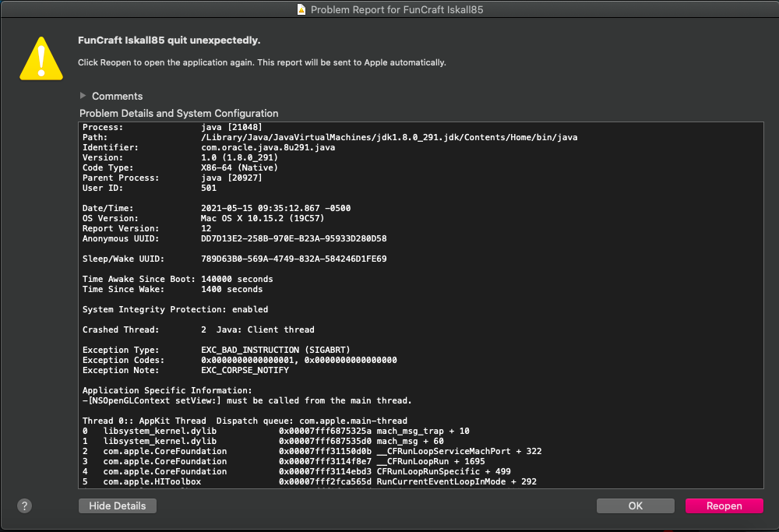Click 'Time Since Wake: 1400 seconds'
This screenshot has height=532, width=779.
172,289
